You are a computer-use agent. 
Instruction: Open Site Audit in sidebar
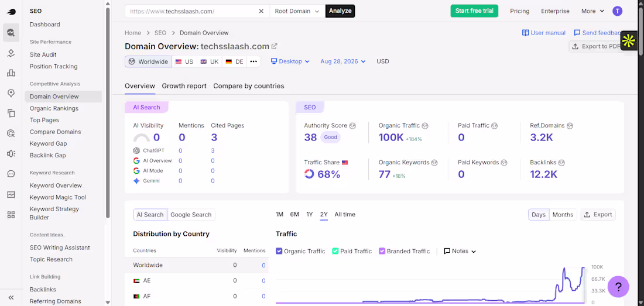pyautogui.click(x=43, y=54)
